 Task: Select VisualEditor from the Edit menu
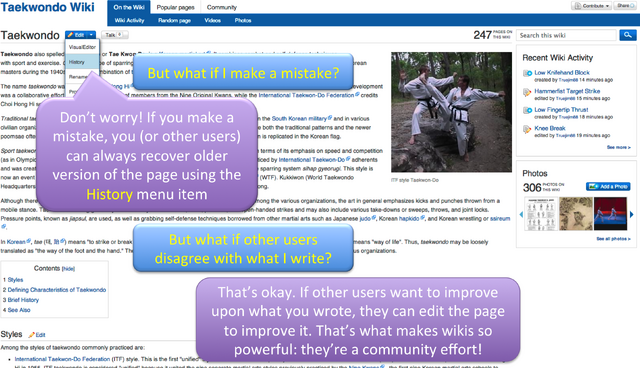(x=82, y=47)
